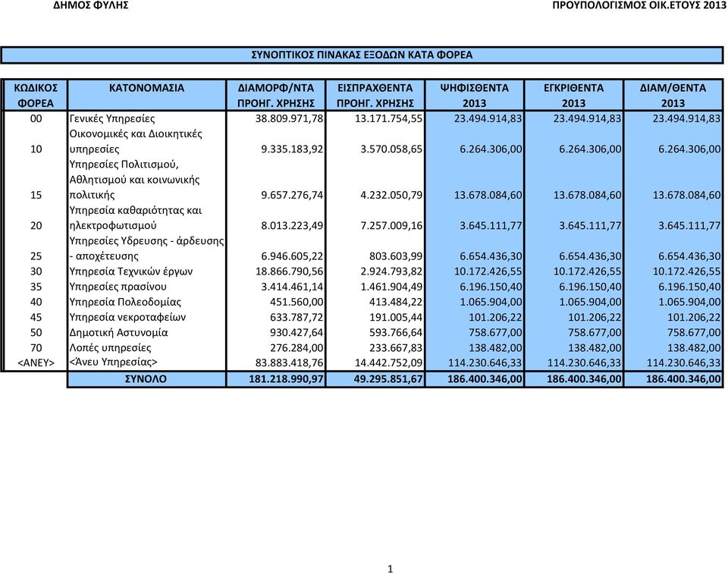The width and height of the screenshot is (728, 574).
Task: Select the row name <Άνευ Υπηρεσίας>
Action: 113,362
